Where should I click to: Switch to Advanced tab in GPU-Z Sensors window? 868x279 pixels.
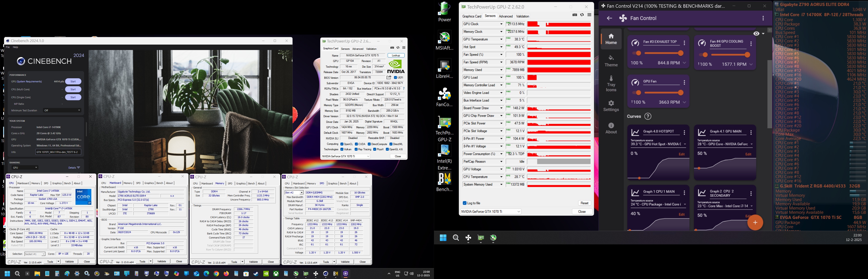point(505,16)
